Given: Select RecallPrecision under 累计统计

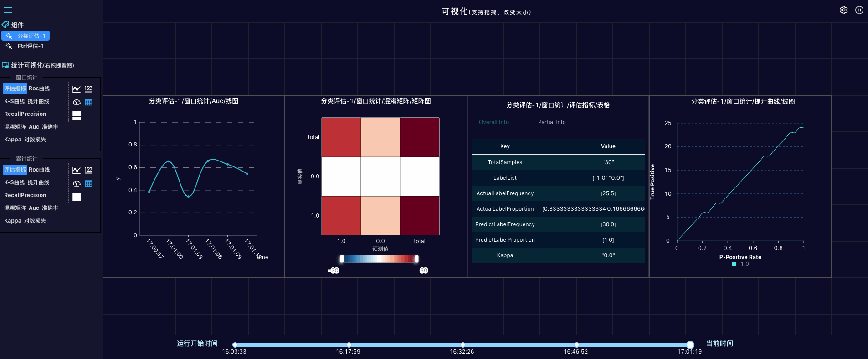Looking at the screenshot, I should point(25,195).
